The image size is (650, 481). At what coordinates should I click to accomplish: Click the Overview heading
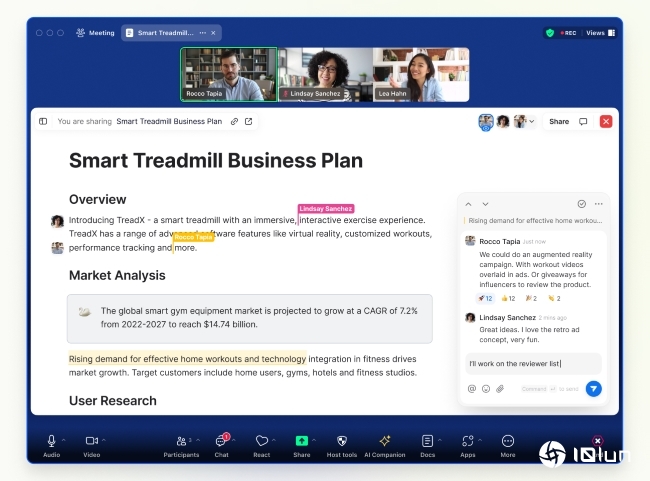(97, 199)
